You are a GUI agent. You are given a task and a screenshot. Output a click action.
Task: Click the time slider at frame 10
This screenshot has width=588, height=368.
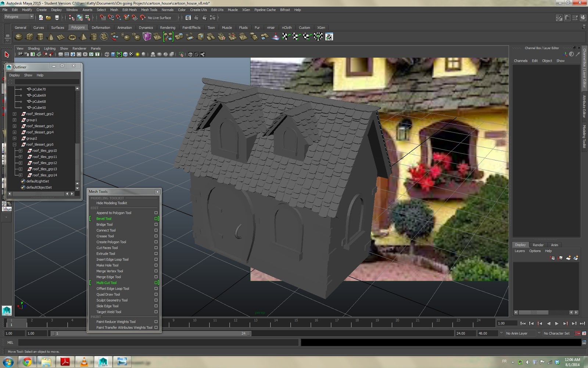(194, 323)
